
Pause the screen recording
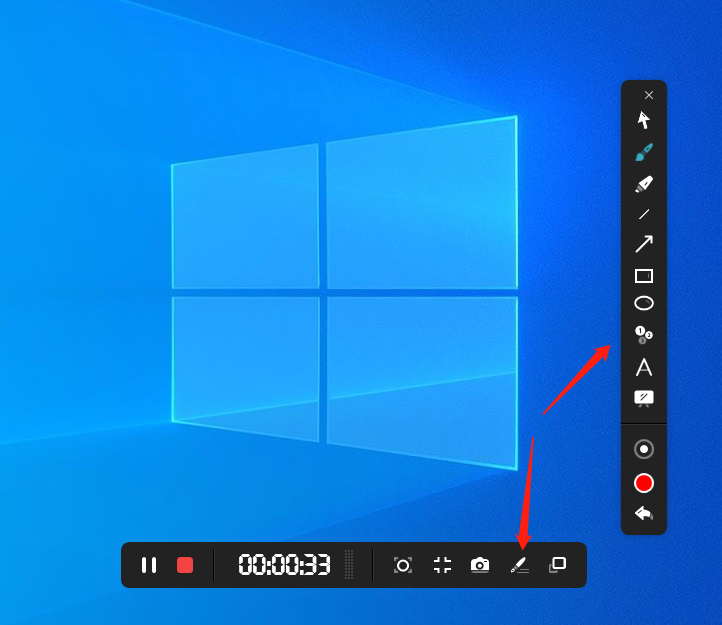coord(149,565)
